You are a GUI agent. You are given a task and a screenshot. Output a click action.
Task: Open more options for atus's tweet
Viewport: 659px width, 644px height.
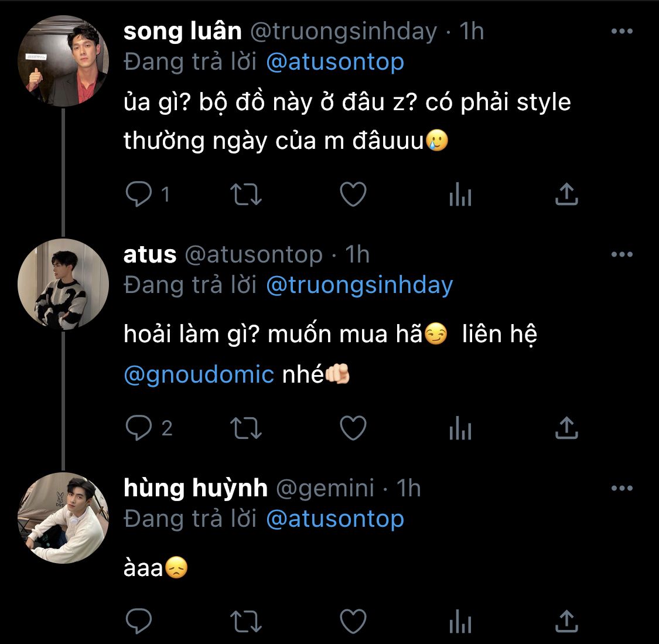coord(622,254)
